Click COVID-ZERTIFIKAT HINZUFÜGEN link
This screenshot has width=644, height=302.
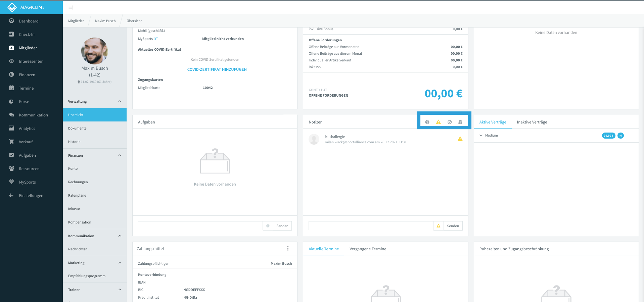(217, 69)
